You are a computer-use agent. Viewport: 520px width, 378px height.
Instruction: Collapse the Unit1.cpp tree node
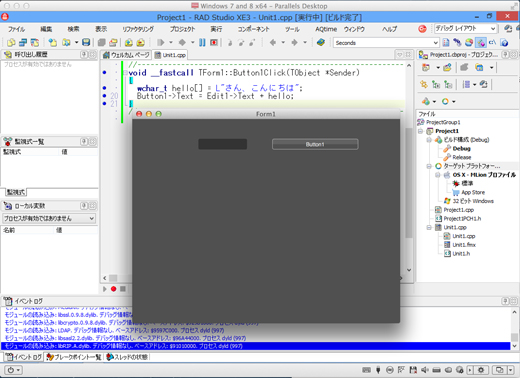point(429,227)
